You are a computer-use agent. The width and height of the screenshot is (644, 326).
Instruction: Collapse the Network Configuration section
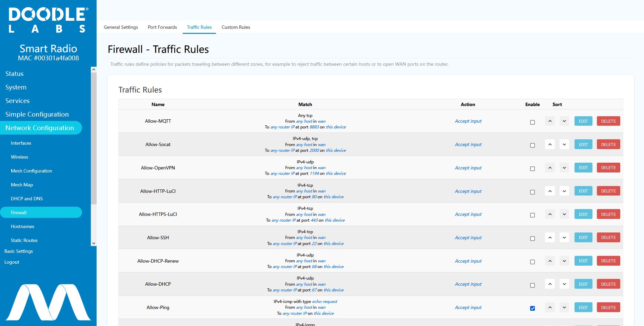(x=40, y=128)
